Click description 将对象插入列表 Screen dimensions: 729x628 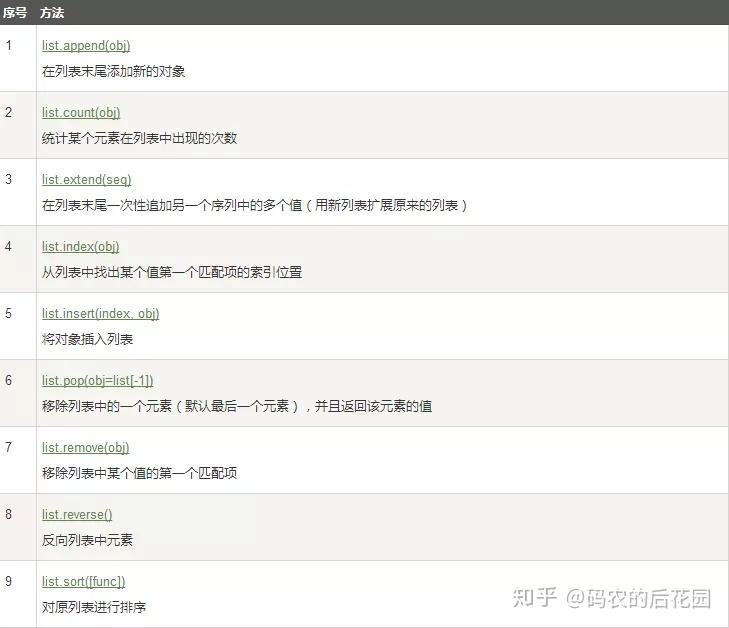87,339
